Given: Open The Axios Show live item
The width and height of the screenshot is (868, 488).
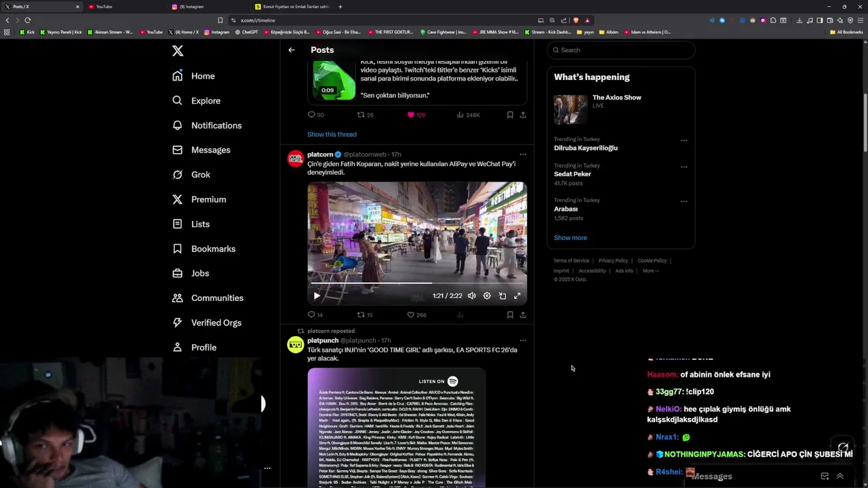Looking at the screenshot, I should 621,109.
